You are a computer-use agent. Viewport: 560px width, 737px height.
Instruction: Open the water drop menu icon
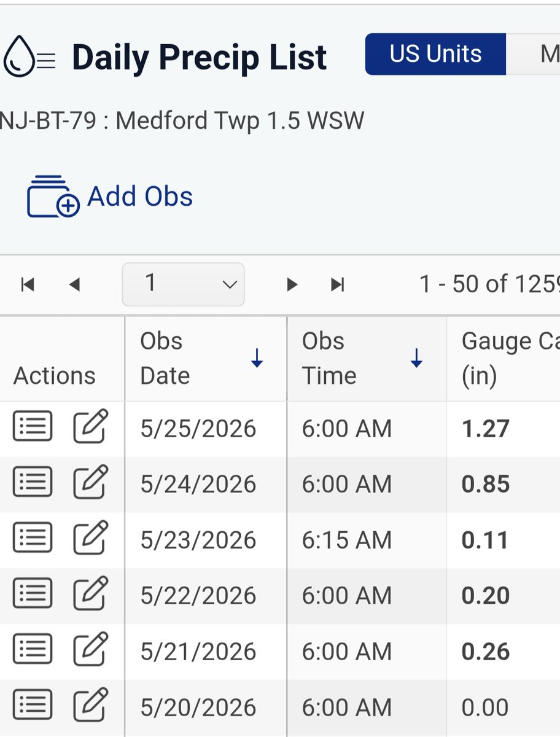30,56
